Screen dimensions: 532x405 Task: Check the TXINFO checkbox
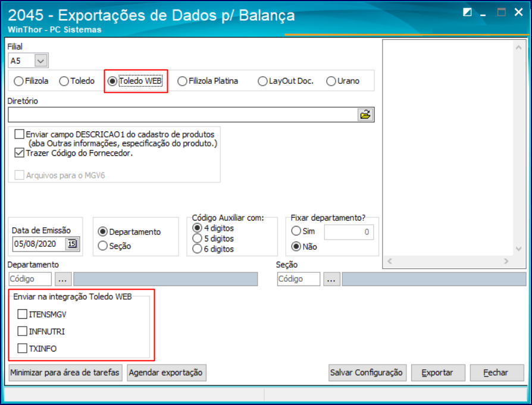23,348
